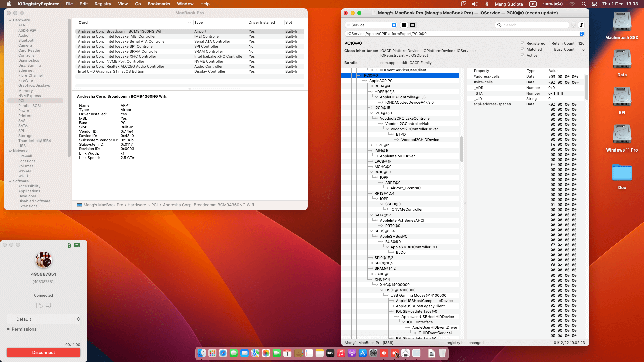Expand the Permissions section in AnyDesk
This screenshot has width=644, height=362.
click(x=9, y=329)
